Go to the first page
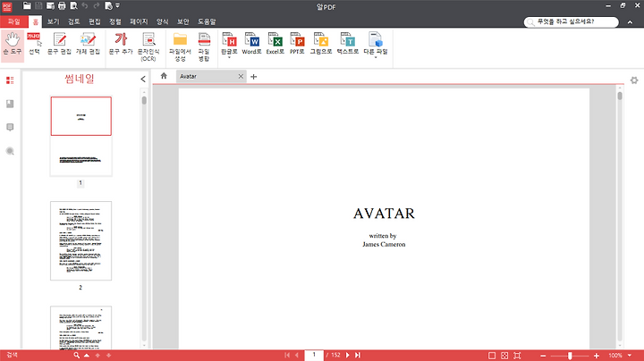The height and width of the screenshot is (361, 644). pyautogui.click(x=287, y=356)
